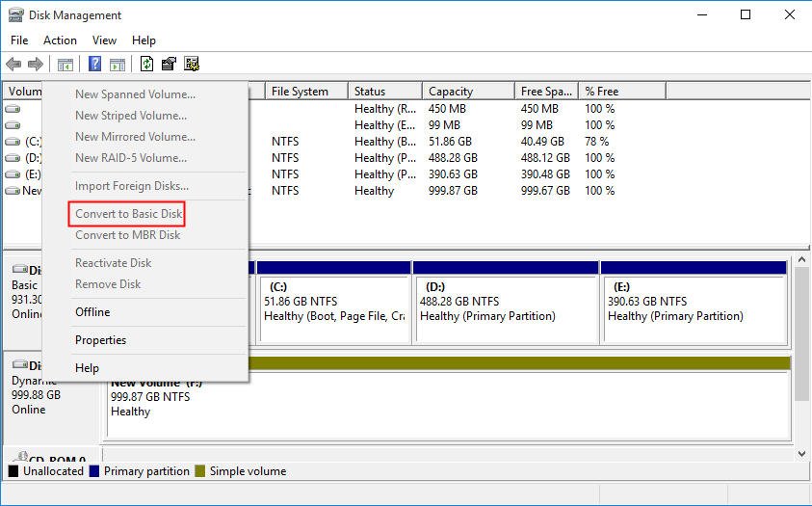Click the 51.86 GB capacity cell
Screen dimensions: 812x506
tap(451, 142)
